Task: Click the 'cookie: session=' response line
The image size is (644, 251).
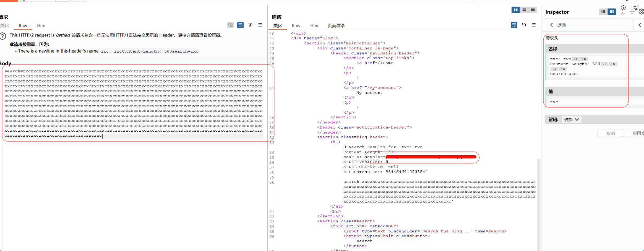Action: (x=410, y=157)
